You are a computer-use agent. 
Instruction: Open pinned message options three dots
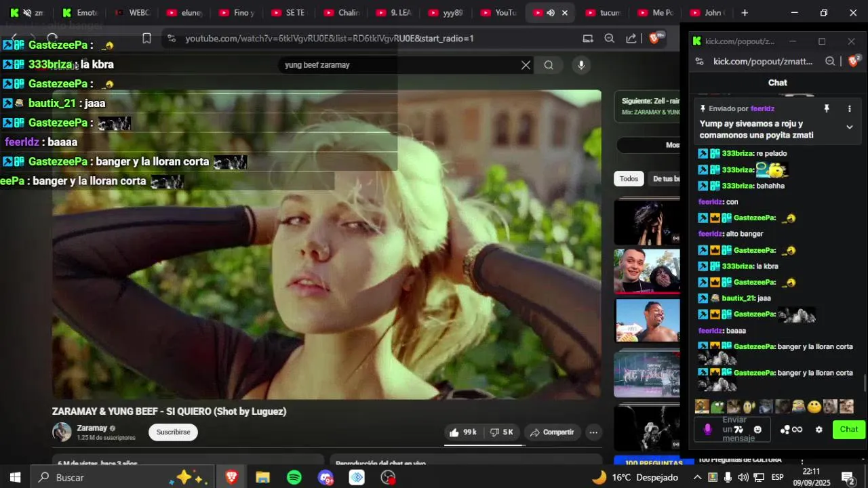coord(849,108)
